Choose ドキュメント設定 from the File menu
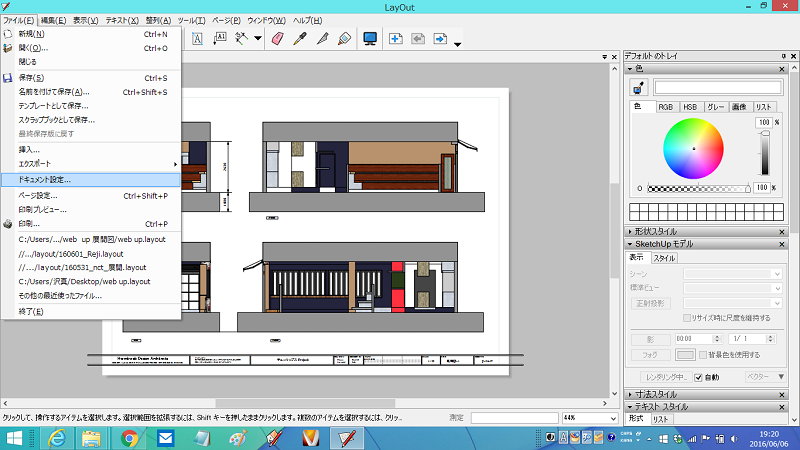This screenshot has width=800, height=450. (60, 180)
